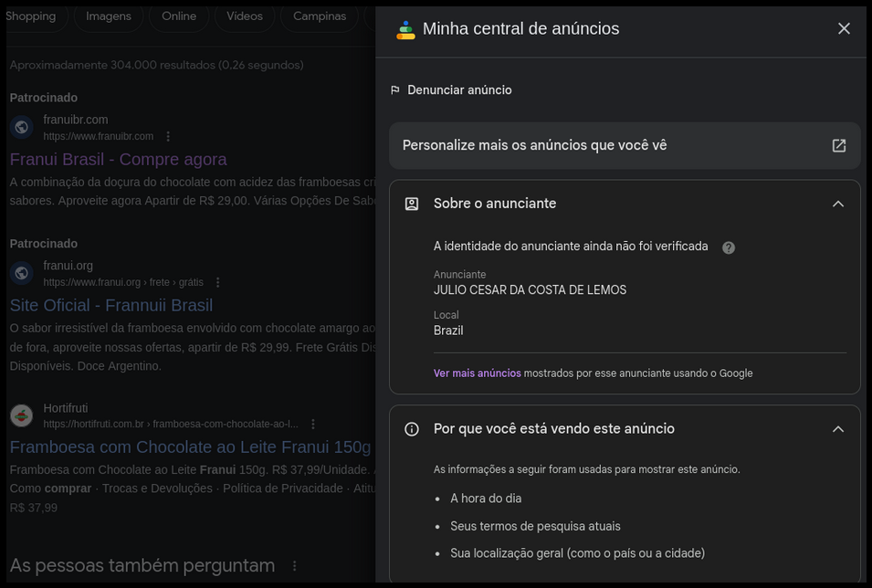Screen dimensions: 872x588
Task: Click the external link icon on Personalize card
Action: (838, 146)
